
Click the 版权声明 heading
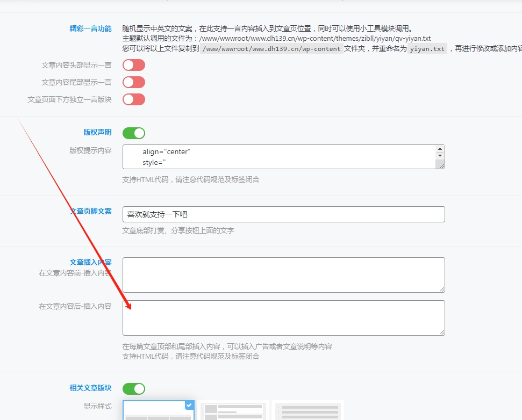(97, 132)
